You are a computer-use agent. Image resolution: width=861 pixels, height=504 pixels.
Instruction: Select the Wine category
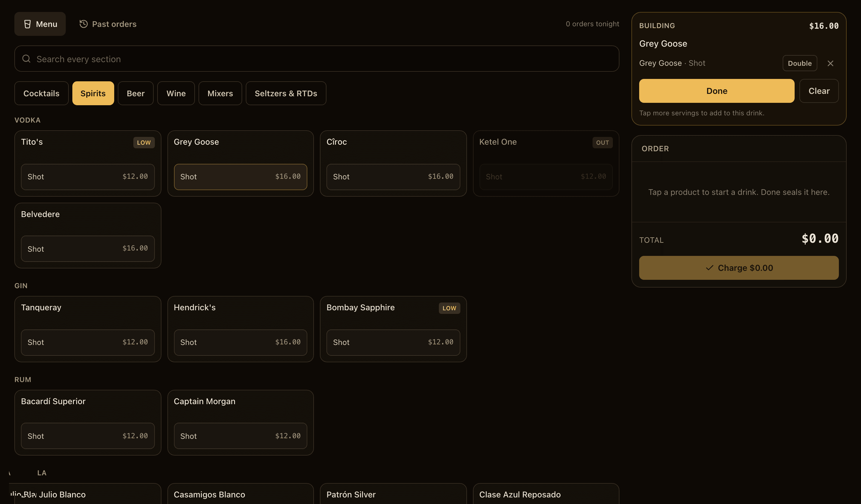tap(176, 93)
